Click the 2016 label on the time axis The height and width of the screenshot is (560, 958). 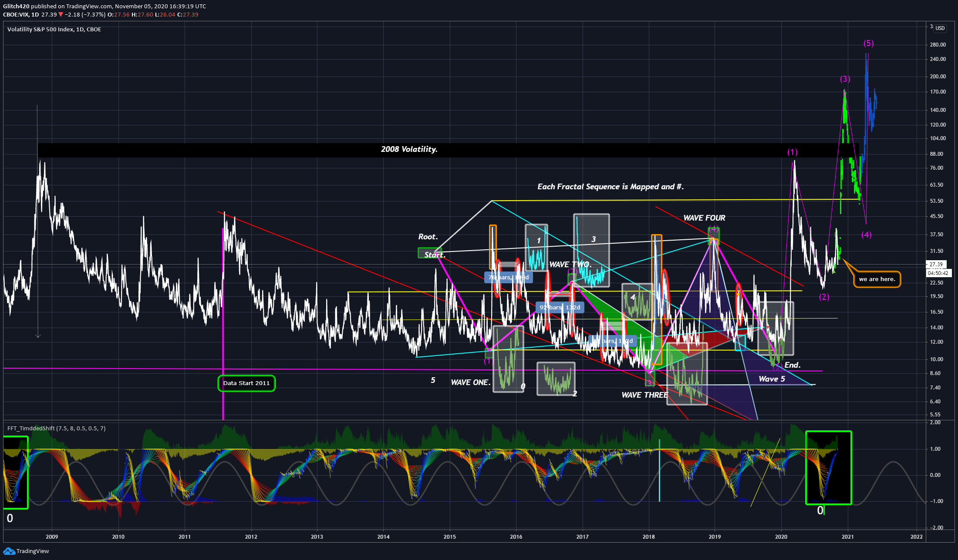pyautogui.click(x=516, y=537)
